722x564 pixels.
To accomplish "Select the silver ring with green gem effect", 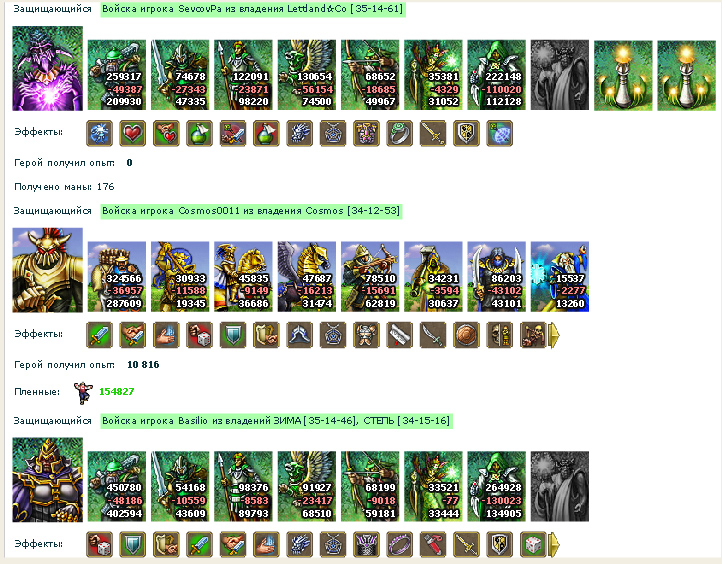I will coord(400,134).
